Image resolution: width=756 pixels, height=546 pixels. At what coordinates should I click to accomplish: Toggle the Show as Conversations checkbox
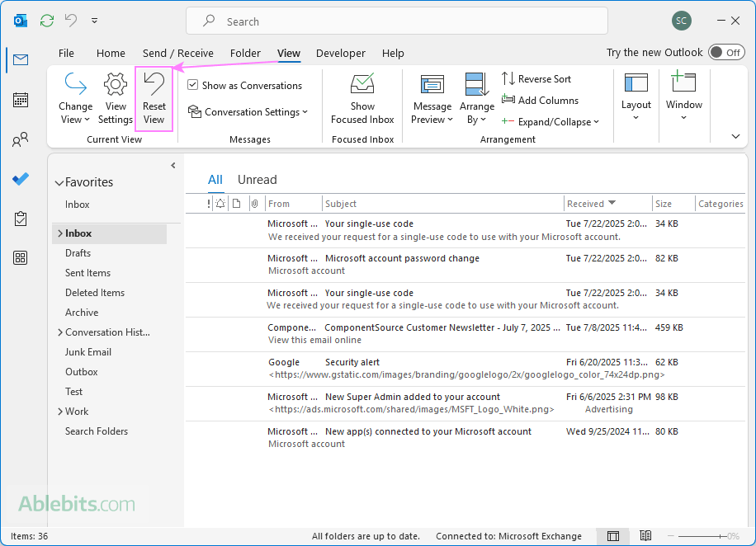tap(192, 85)
